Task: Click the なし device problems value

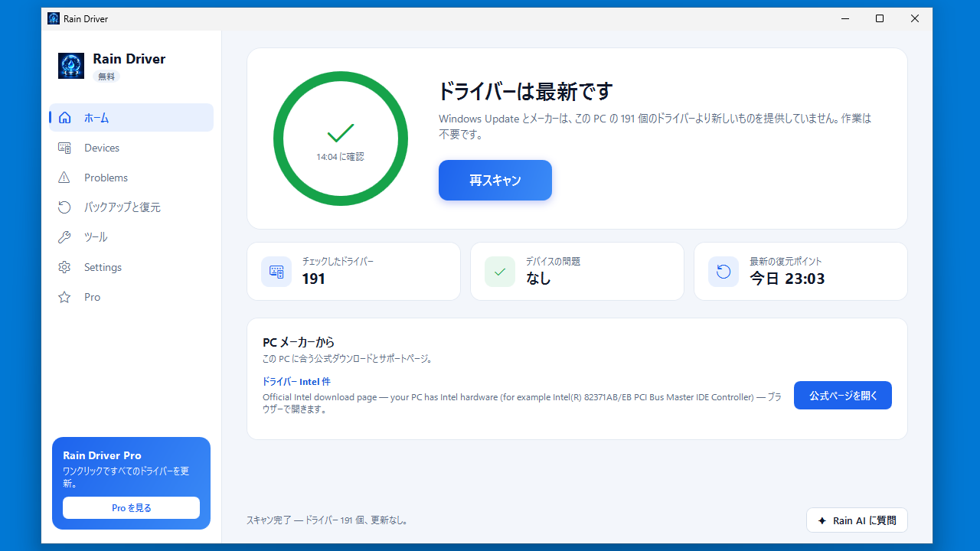Action: [538, 279]
